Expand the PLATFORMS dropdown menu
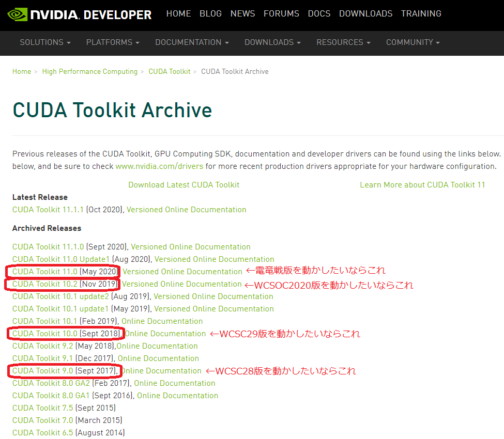The height and width of the screenshot is (439, 504). click(113, 42)
